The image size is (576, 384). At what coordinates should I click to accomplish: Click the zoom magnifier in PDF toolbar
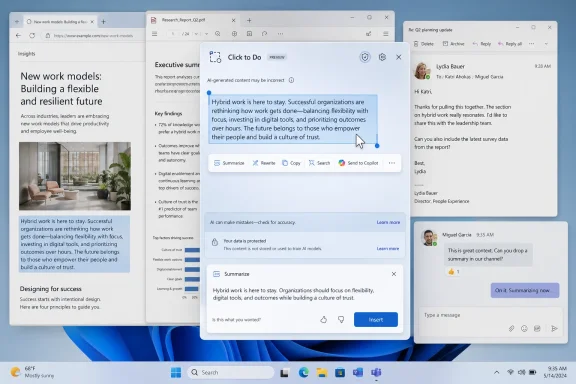click(x=218, y=34)
